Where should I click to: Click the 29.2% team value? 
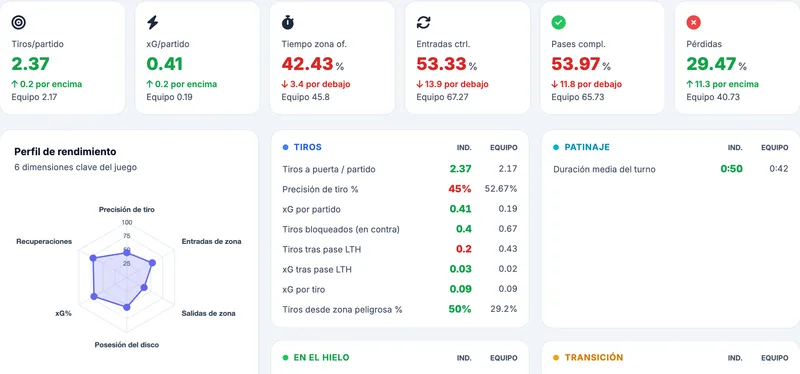click(503, 309)
